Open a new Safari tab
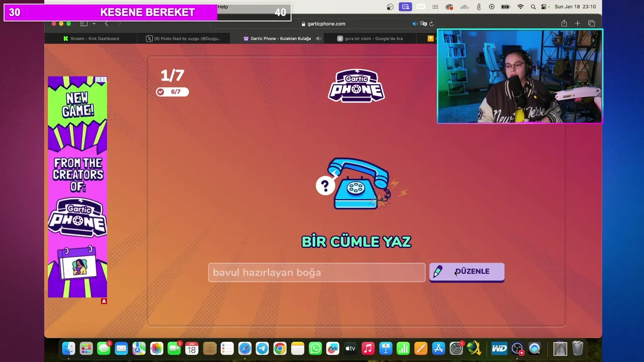 coord(578,24)
